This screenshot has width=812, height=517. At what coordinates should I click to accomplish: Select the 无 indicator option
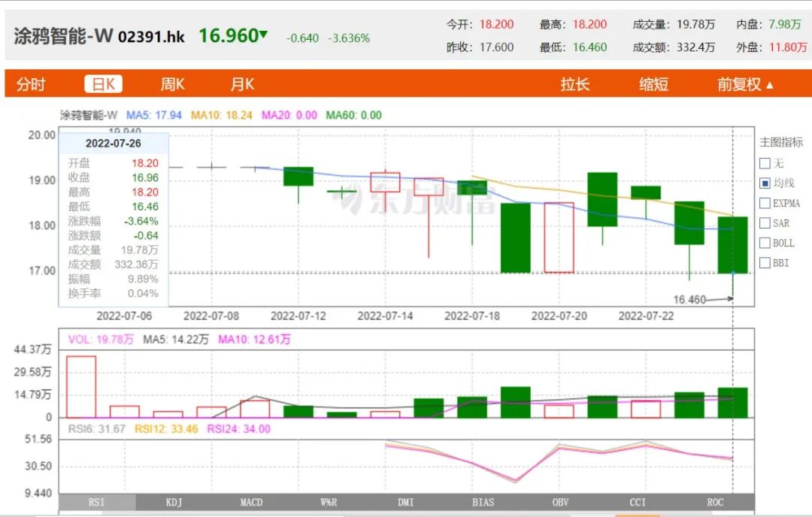coord(765,163)
